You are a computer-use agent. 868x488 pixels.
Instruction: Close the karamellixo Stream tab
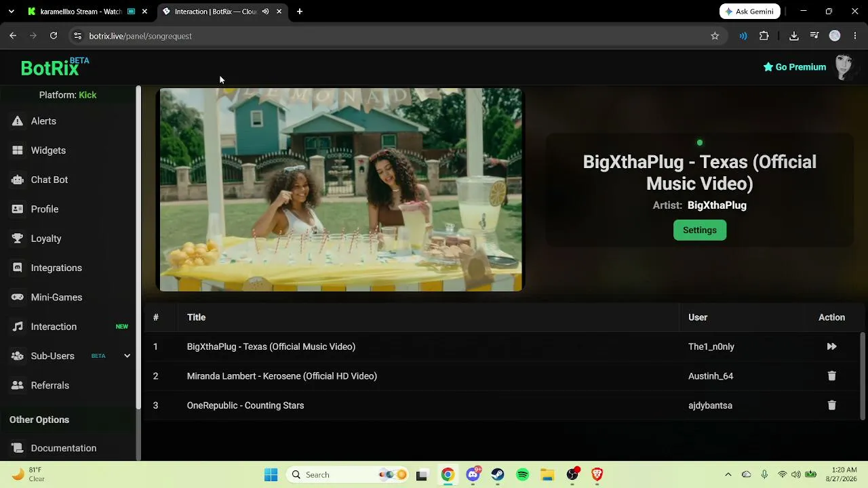144,12
